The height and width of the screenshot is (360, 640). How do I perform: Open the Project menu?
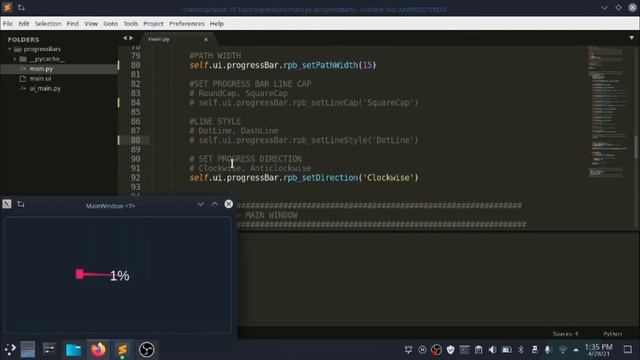[153, 24]
